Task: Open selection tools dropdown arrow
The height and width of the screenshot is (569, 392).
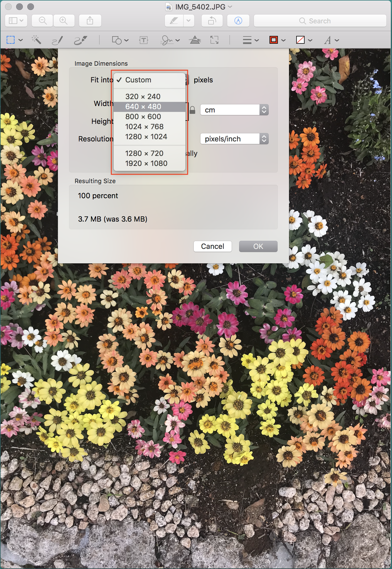Action: [21, 40]
